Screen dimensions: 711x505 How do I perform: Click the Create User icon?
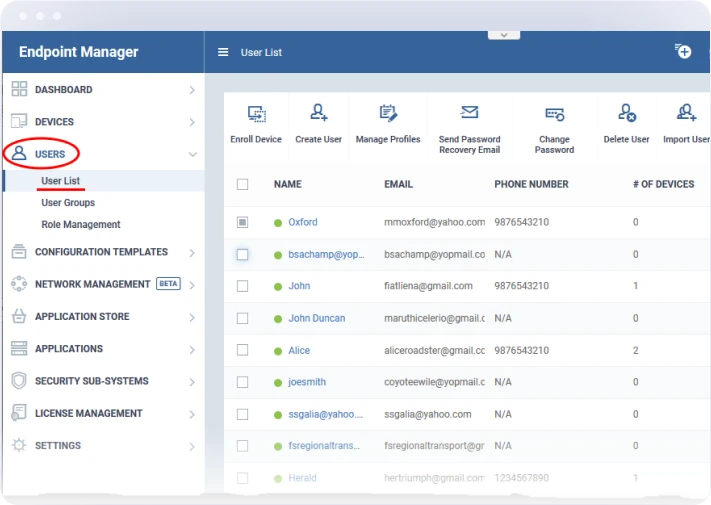tap(319, 113)
